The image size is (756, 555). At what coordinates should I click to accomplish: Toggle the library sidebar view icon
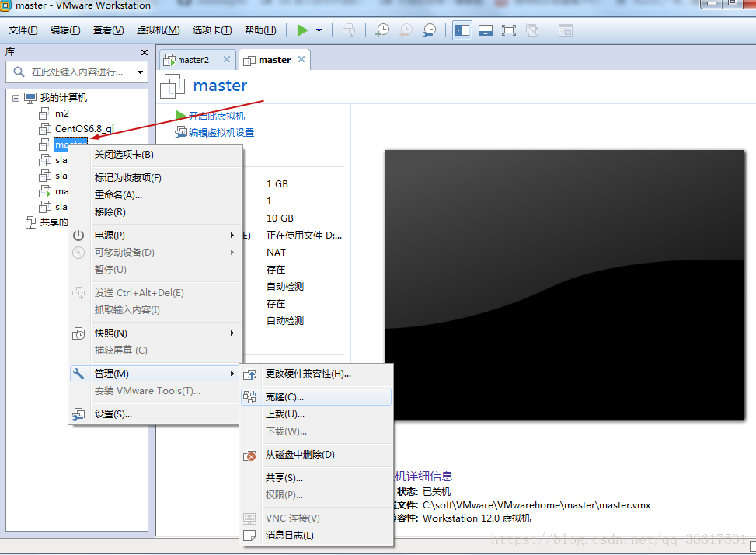point(462,30)
